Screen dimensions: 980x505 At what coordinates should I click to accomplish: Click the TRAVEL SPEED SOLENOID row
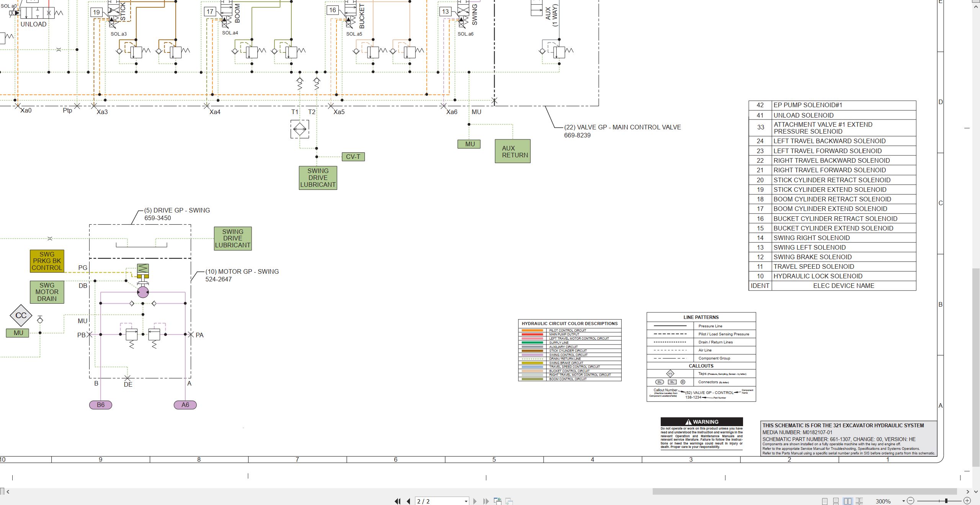click(x=832, y=266)
